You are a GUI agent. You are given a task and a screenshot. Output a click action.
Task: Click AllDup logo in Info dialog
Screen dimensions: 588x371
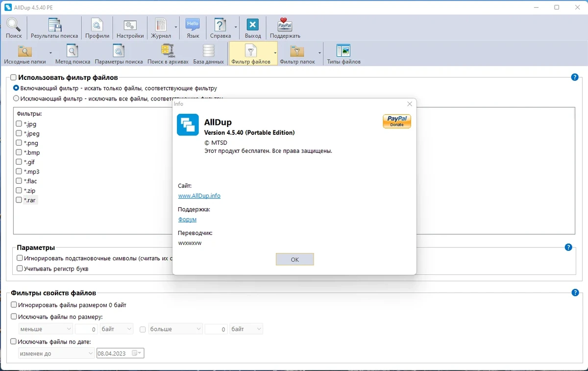point(188,124)
